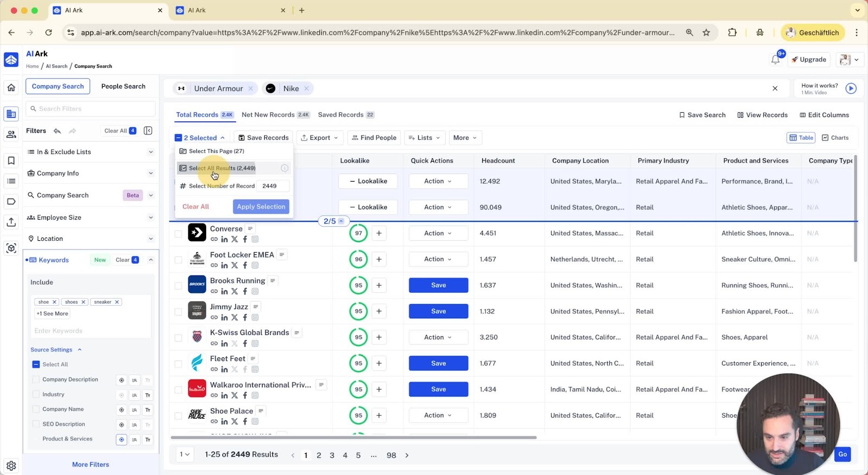
Task: Click the Search Filters input field
Action: tap(91, 109)
